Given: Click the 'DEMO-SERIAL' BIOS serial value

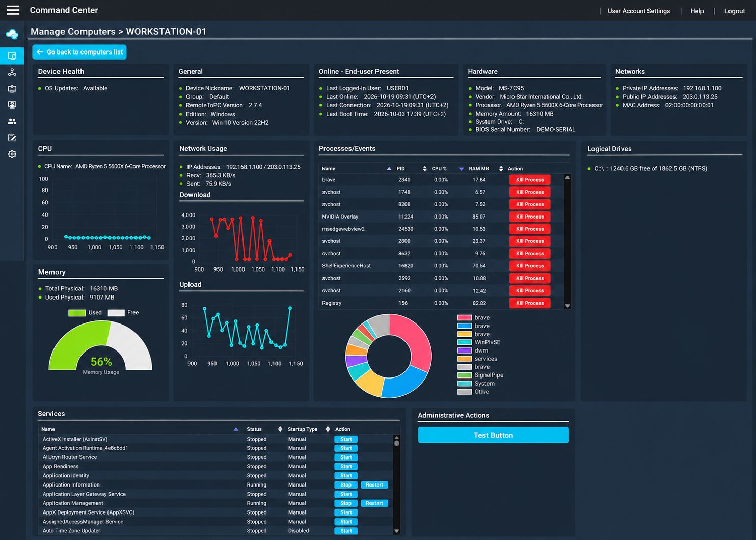Looking at the screenshot, I should 556,130.
